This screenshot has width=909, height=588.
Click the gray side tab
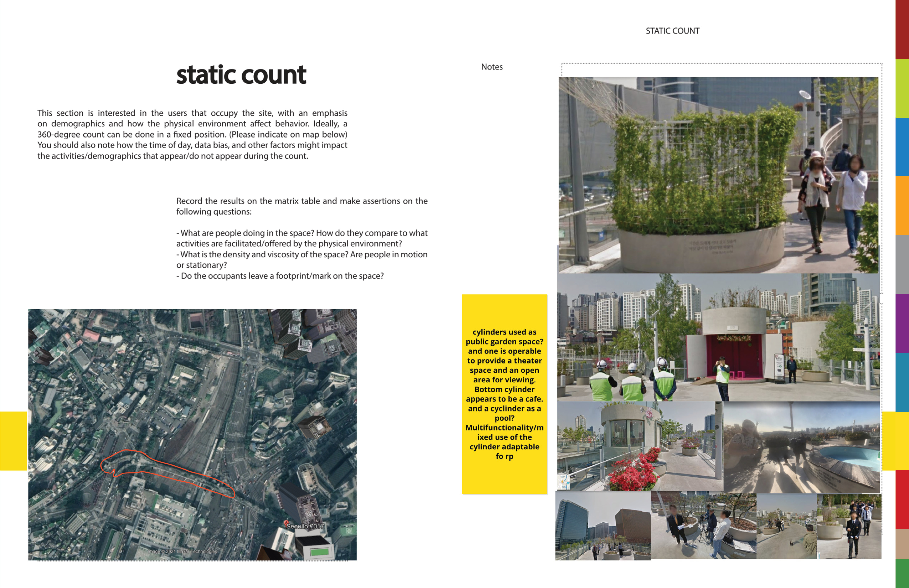902,264
